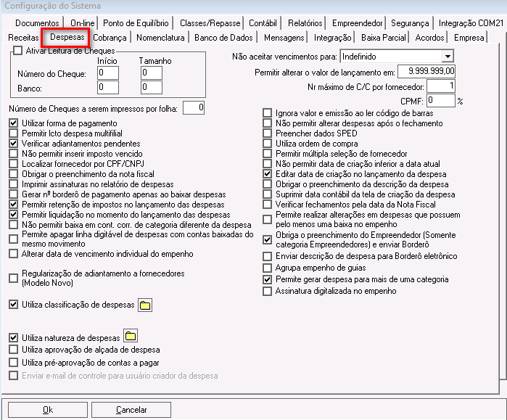Open the Ponto de Equilíbrio tab
This screenshot has width=507, height=420.
click(136, 23)
